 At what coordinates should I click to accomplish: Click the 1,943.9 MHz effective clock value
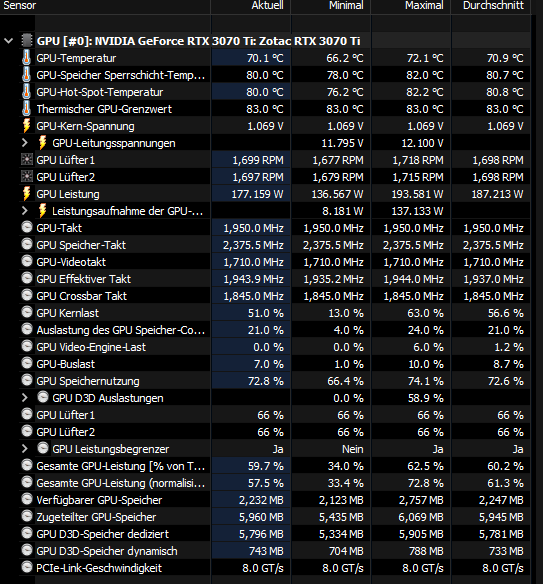pyautogui.click(x=253, y=279)
